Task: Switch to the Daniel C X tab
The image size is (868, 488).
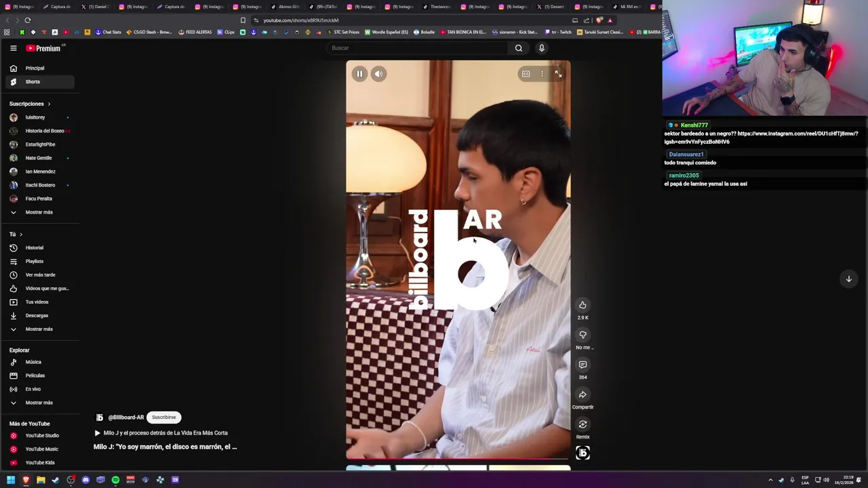Action: pos(95,7)
